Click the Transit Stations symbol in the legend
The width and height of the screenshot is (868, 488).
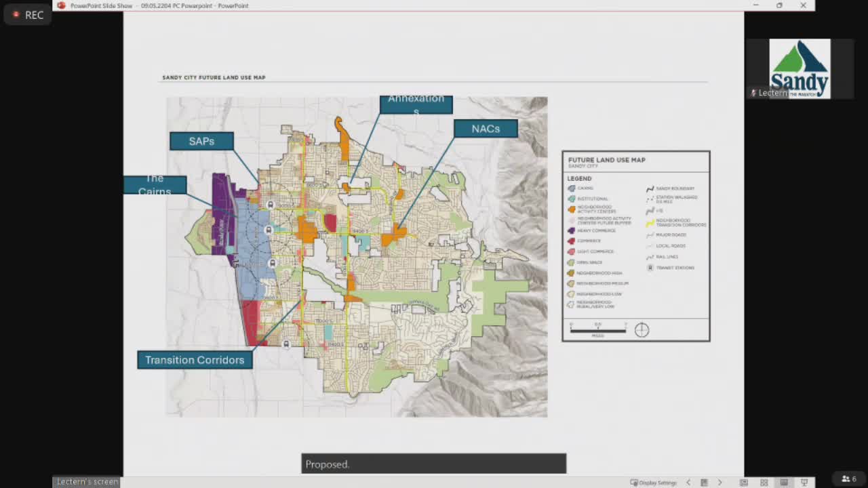[650, 268]
